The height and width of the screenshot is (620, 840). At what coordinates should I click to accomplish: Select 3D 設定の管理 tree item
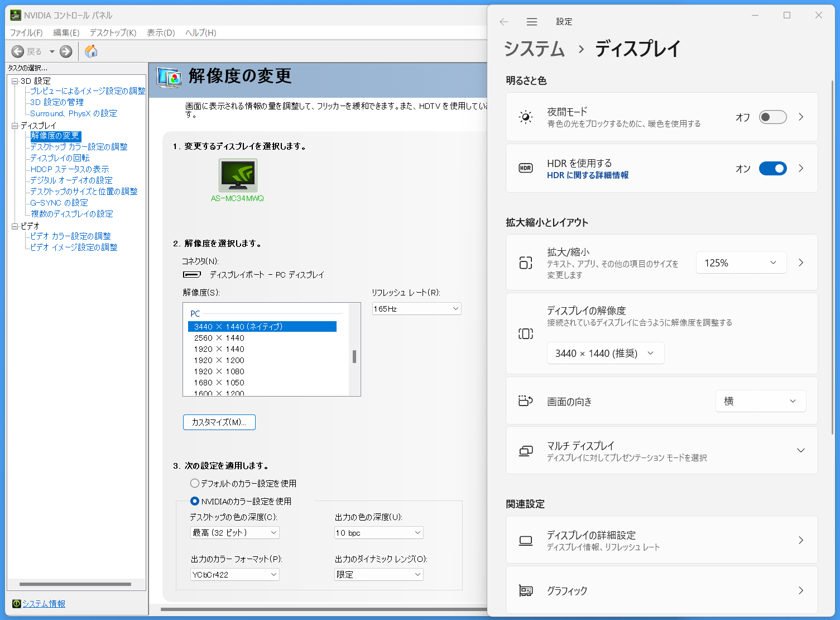pos(57,102)
